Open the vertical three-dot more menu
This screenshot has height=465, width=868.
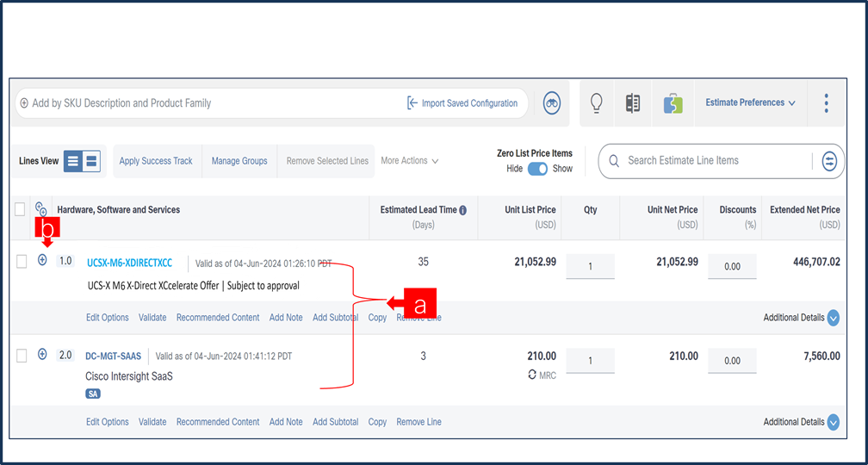click(826, 103)
